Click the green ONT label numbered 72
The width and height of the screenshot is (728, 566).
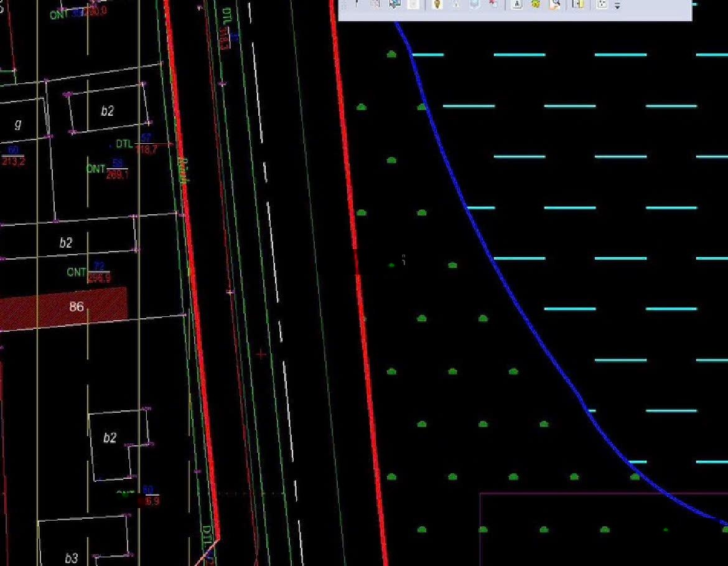[77, 273]
